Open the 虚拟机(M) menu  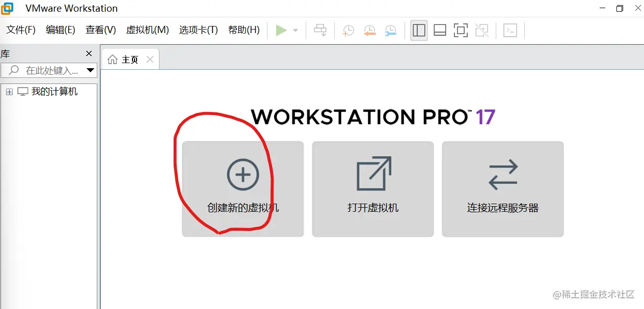click(147, 30)
